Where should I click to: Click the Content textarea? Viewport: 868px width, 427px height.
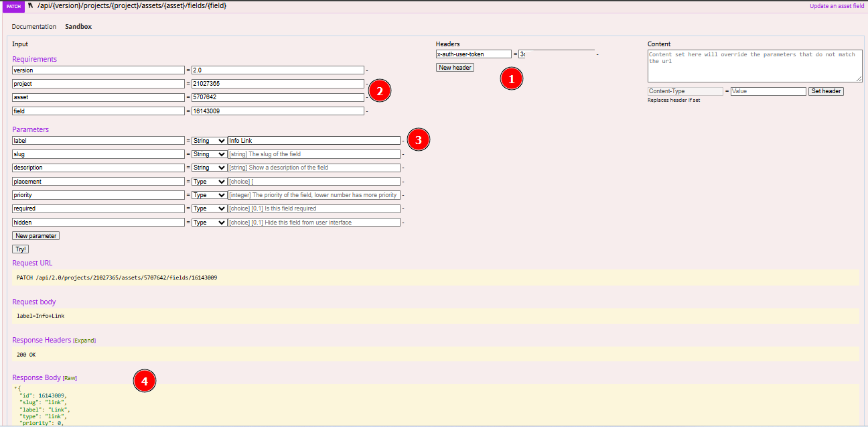tap(755, 66)
